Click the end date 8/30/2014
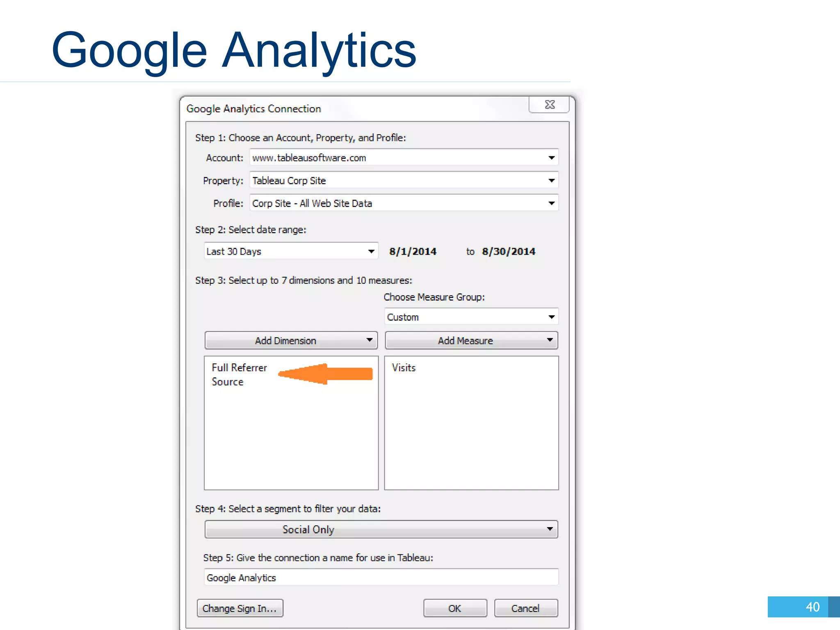 pyautogui.click(x=509, y=251)
